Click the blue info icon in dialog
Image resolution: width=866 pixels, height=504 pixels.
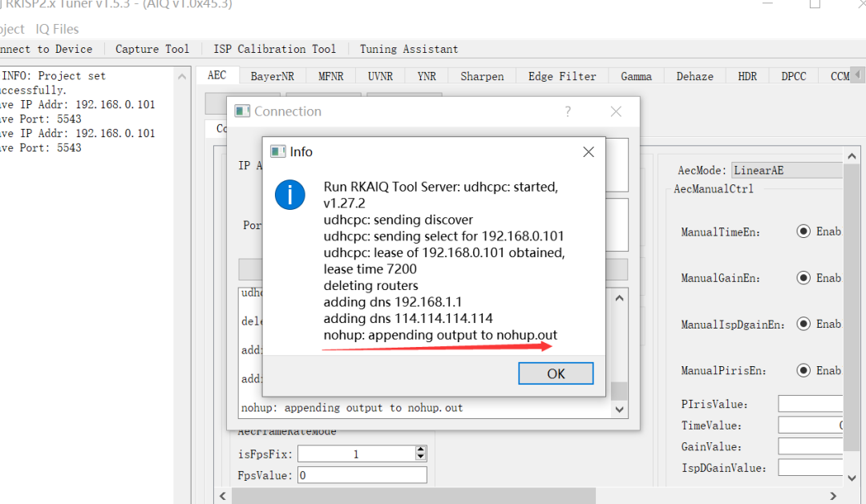[x=289, y=195]
